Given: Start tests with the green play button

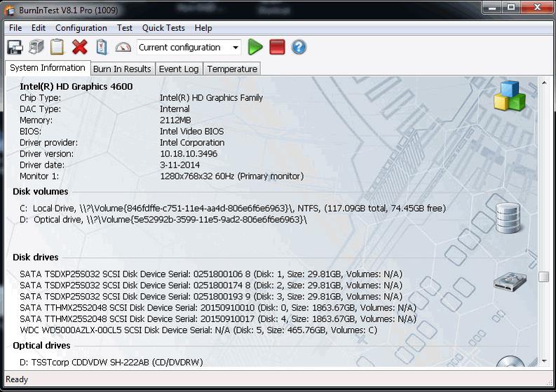Looking at the screenshot, I should 255,47.
